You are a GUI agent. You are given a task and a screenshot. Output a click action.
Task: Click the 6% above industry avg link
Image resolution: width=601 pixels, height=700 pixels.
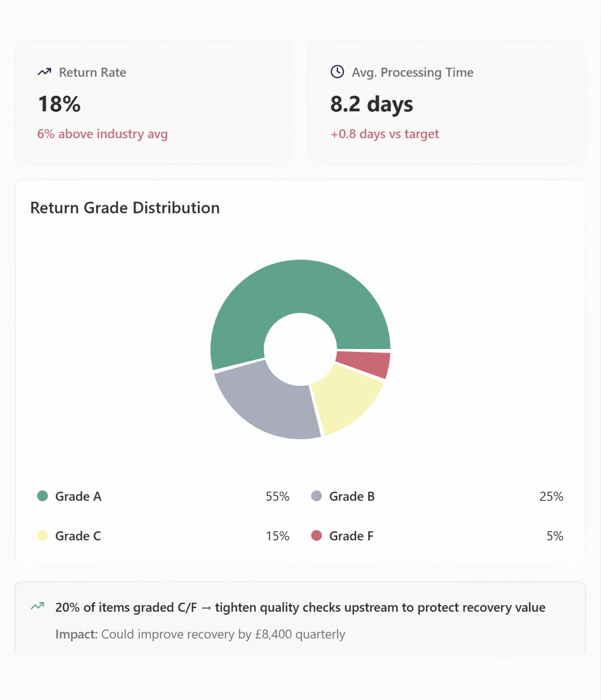[x=103, y=134]
